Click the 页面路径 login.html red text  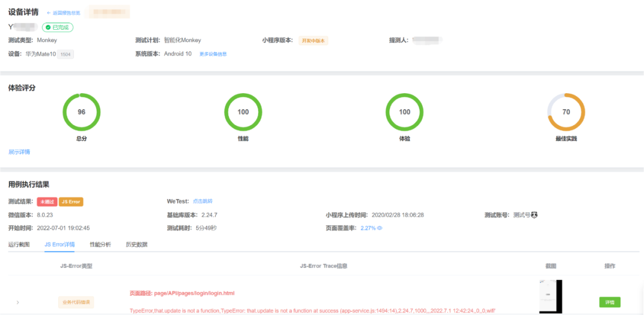(182, 294)
